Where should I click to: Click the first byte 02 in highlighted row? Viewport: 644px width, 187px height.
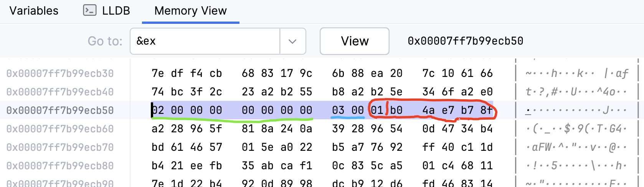pyautogui.click(x=158, y=110)
